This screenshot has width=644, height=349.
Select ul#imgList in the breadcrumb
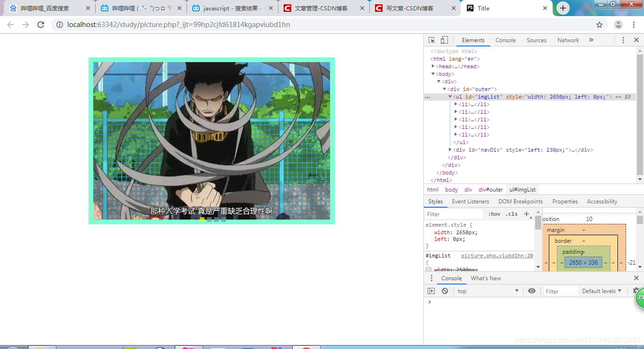[x=522, y=190]
